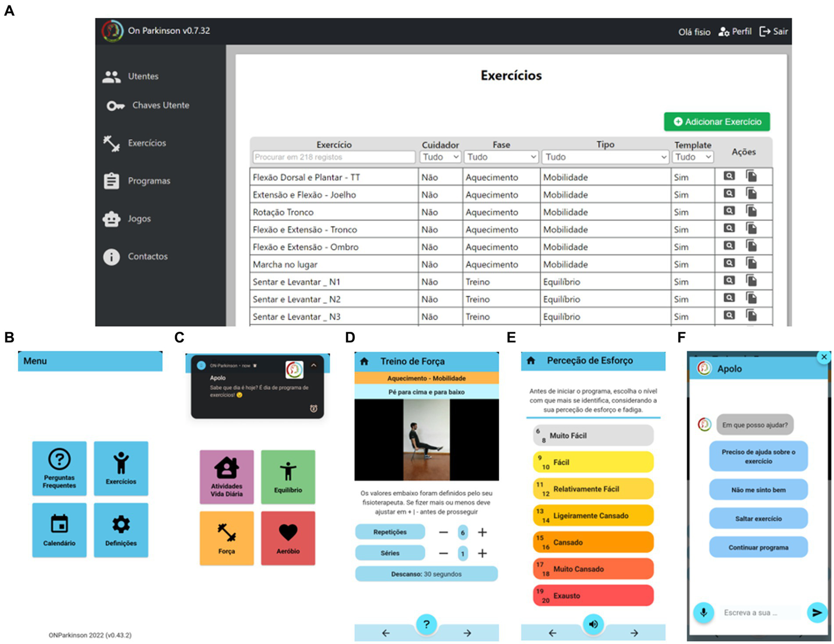Tap the speaker icon under effort scale
The image size is (834, 644).
593,624
